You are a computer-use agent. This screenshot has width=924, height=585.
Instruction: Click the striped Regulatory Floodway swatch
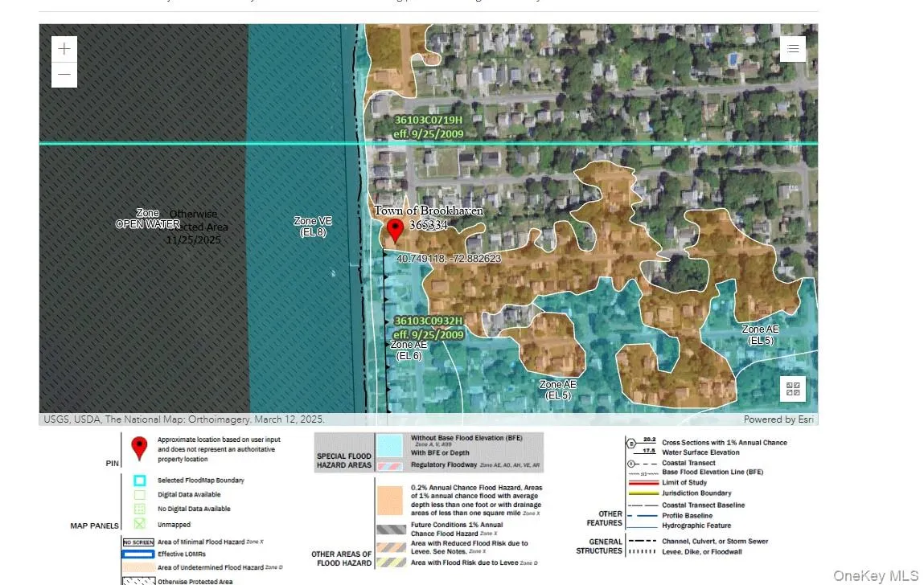[x=389, y=466]
